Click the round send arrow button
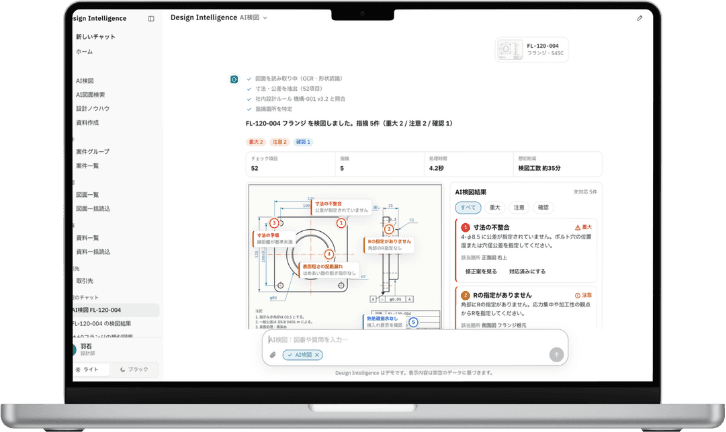 (557, 355)
